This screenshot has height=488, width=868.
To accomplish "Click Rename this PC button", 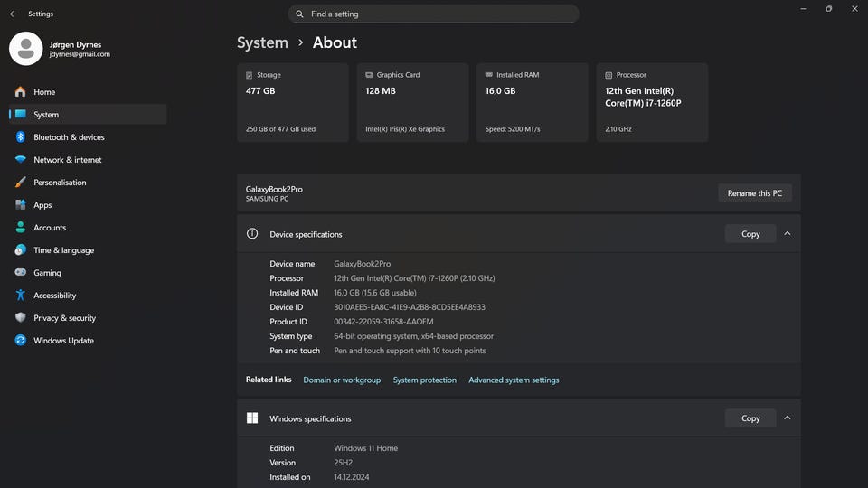I will pyautogui.click(x=755, y=193).
